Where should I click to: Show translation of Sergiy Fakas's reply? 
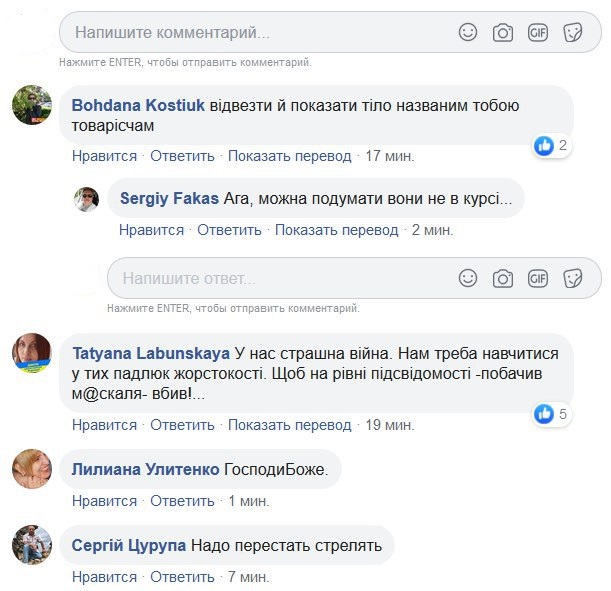(x=336, y=230)
